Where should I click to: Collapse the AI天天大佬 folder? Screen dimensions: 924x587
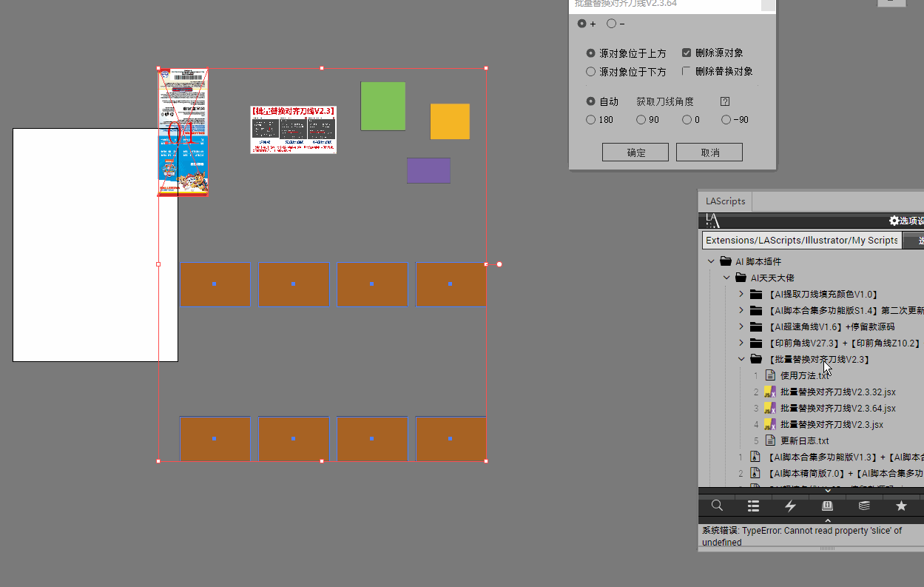click(x=726, y=278)
